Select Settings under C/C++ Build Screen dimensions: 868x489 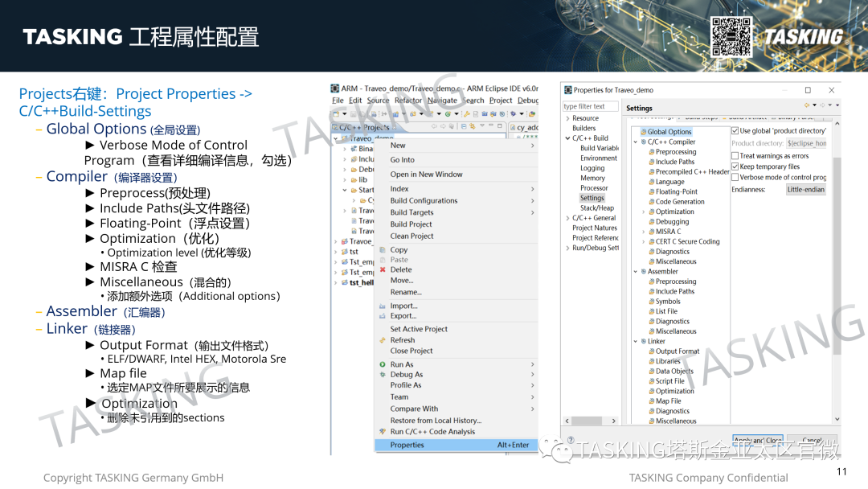click(x=592, y=198)
